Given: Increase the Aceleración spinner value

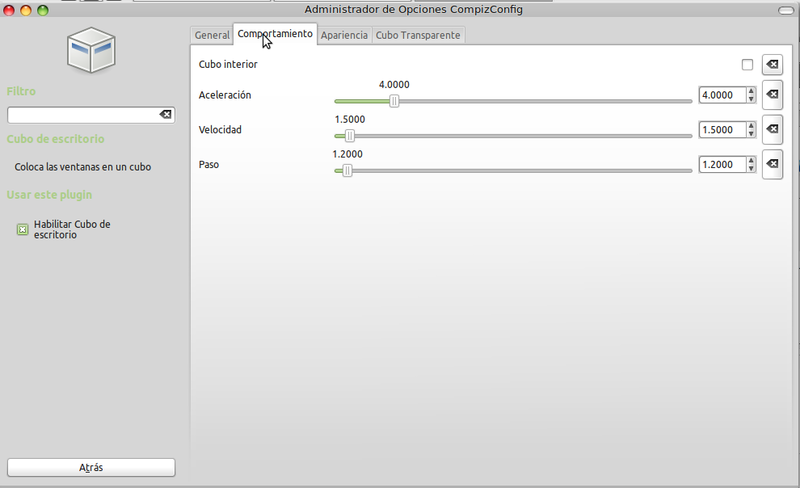Looking at the screenshot, I should coord(751,92).
